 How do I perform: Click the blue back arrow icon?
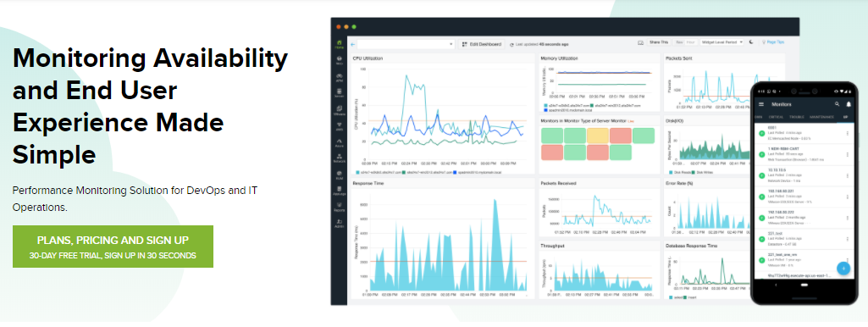tap(352, 44)
